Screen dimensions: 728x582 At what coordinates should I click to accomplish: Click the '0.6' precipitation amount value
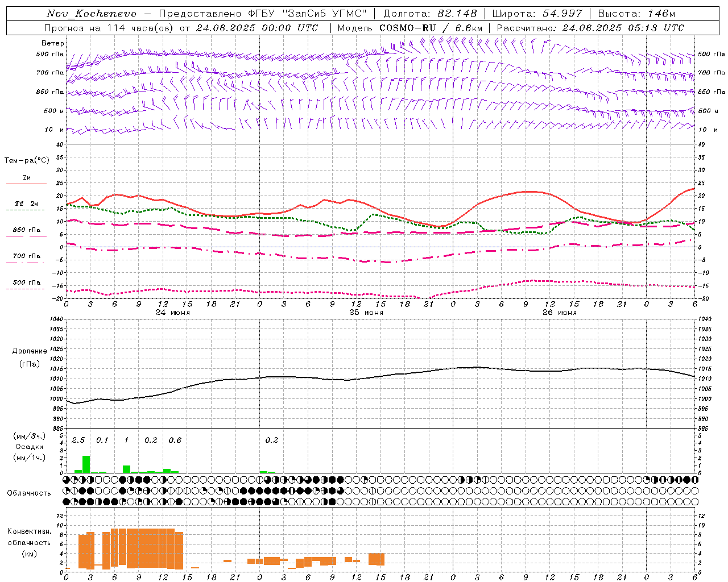[x=175, y=440]
